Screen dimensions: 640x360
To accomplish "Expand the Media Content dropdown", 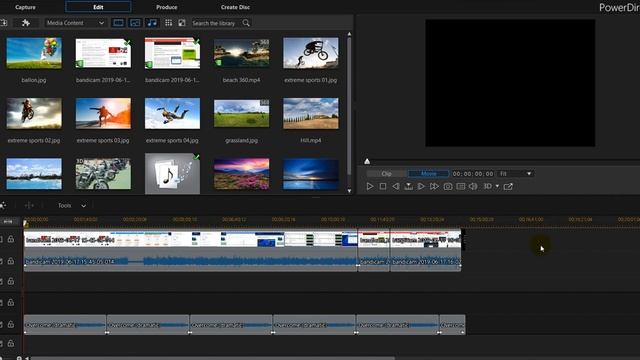I will (75, 23).
